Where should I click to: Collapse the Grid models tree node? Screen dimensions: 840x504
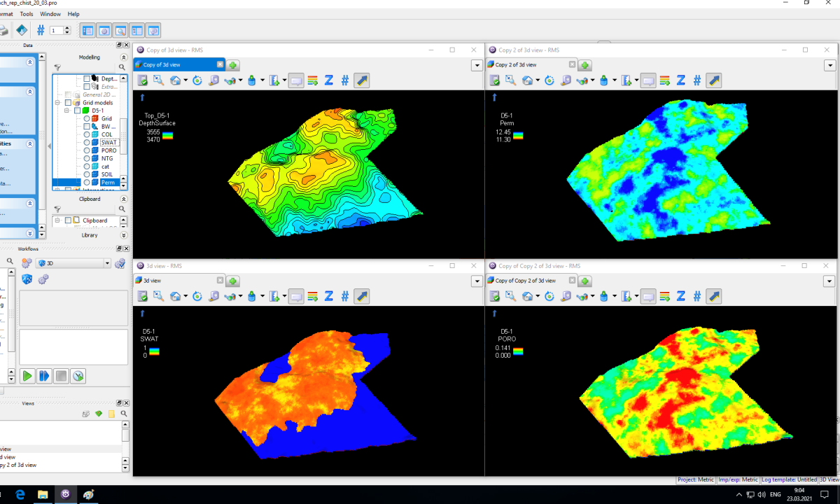[x=59, y=103]
